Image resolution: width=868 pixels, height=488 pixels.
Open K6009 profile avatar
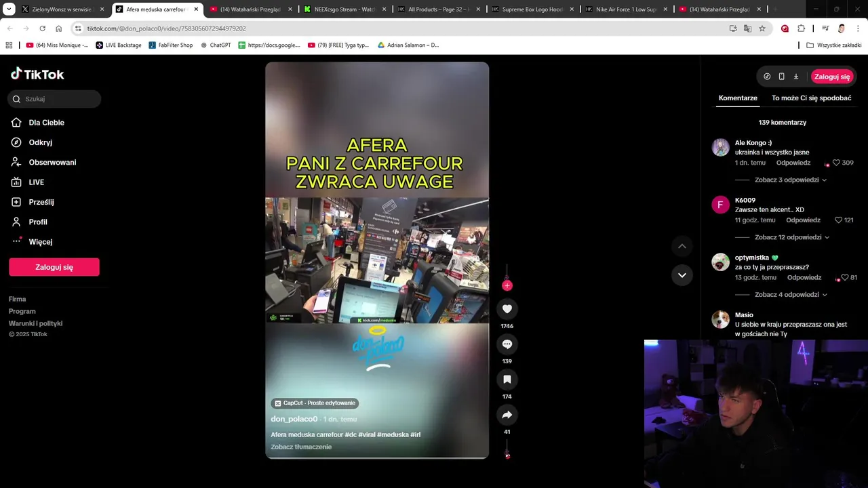(720, 205)
